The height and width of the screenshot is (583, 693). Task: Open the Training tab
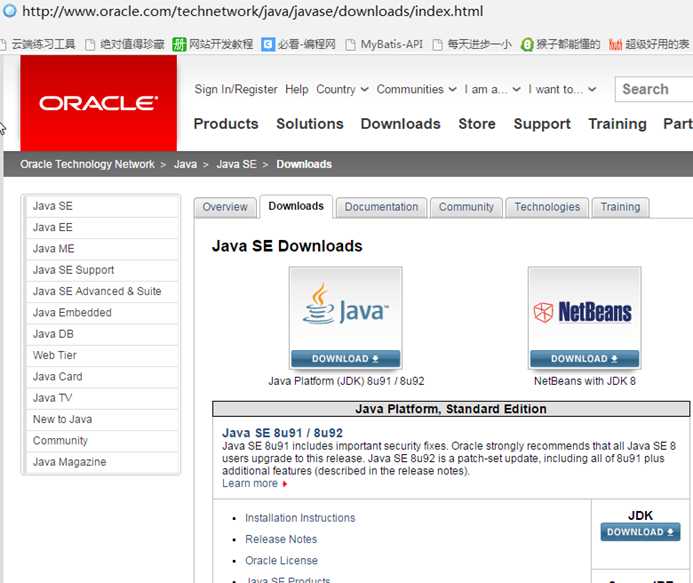point(621,207)
